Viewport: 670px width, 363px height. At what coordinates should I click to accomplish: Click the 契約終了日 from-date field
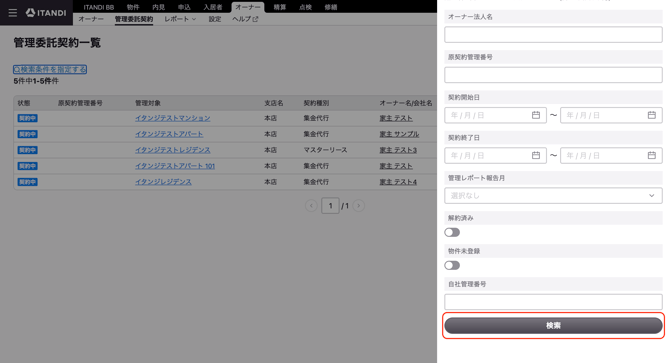(x=495, y=155)
